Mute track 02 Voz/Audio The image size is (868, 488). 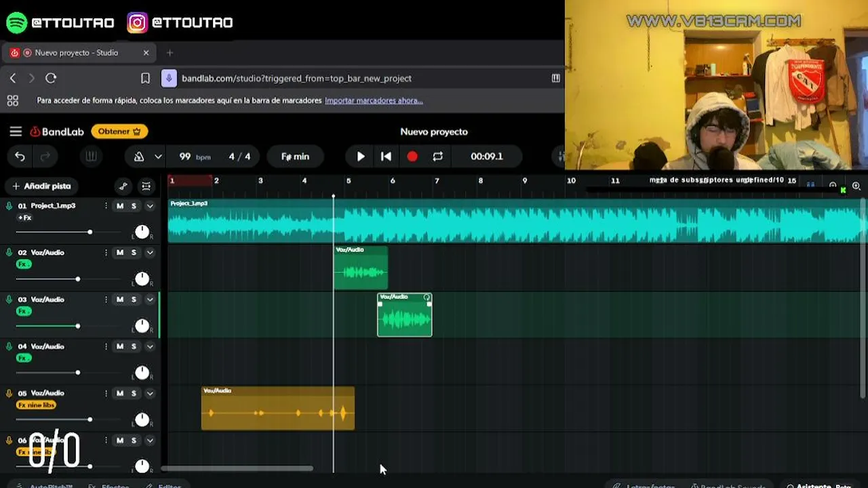(120, 253)
